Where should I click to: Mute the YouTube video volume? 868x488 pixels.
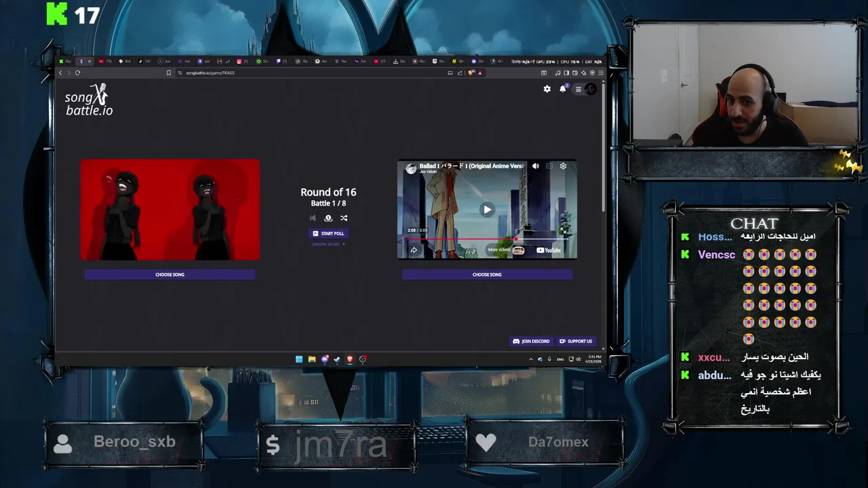pyautogui.click(x=536, y=166)
